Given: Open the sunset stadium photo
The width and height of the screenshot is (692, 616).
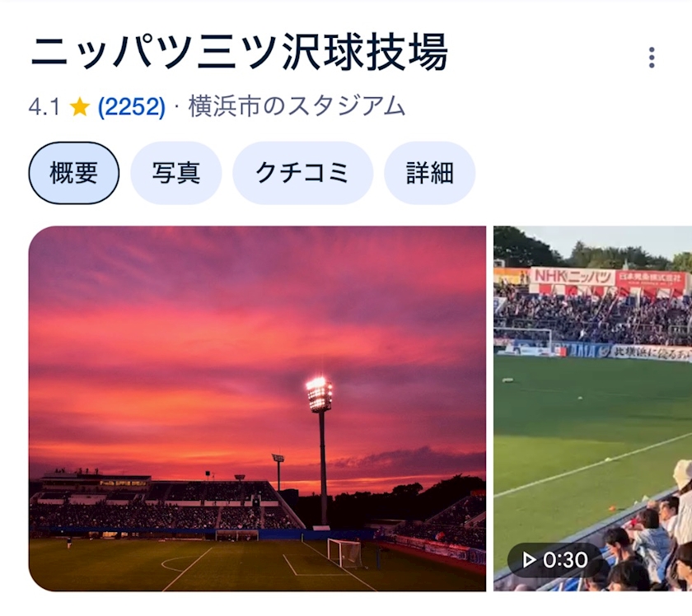Looking at the screenshot, I should [x=257, y=408].
